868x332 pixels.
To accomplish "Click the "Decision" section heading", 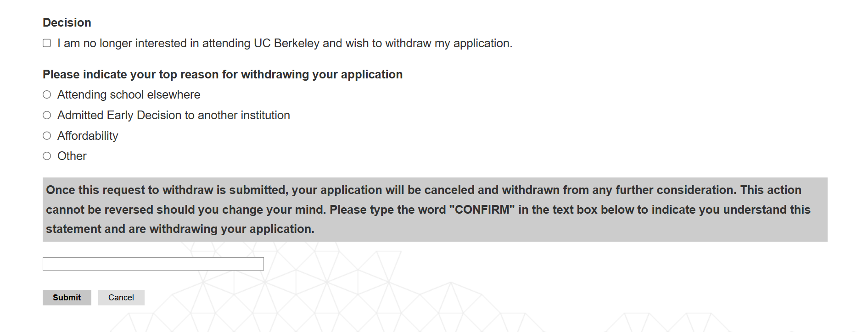I will [x=67, y=23].
